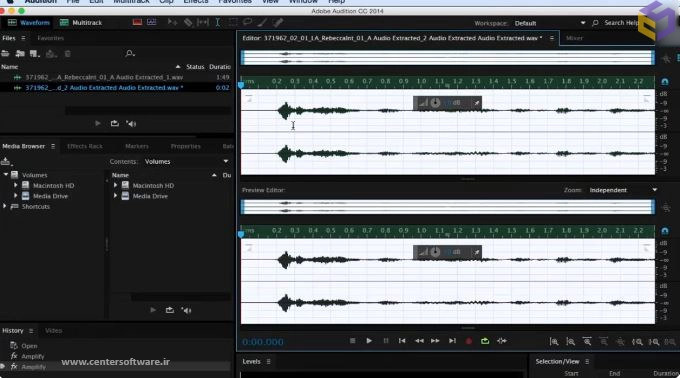Select the Spot Healing Brush tool
The image size is (680, 378).
point(278,22)
